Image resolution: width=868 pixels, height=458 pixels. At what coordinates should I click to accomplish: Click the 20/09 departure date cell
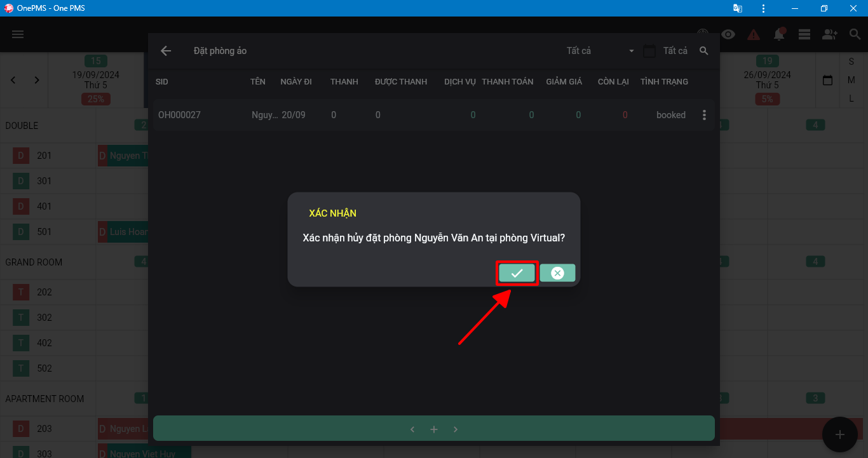point(294,115)
